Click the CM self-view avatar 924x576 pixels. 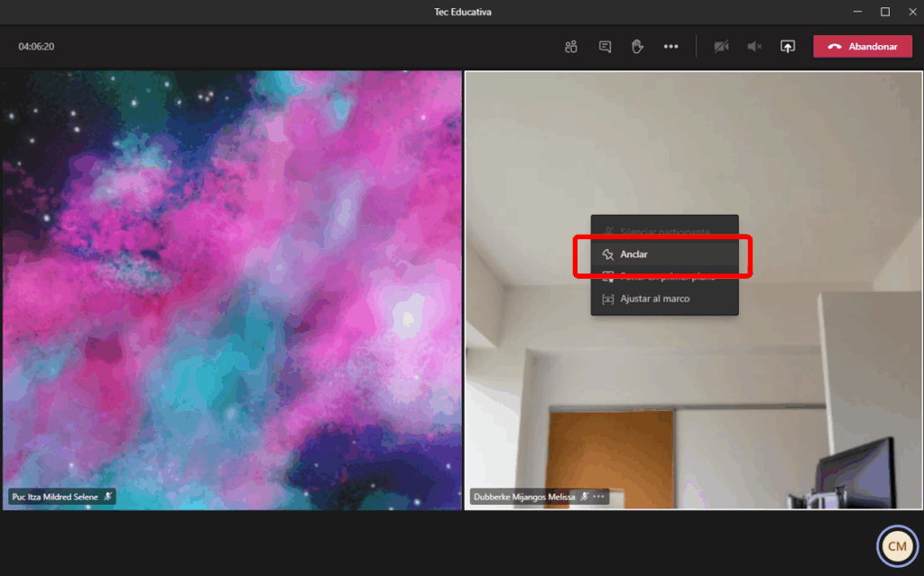(897, 546)
